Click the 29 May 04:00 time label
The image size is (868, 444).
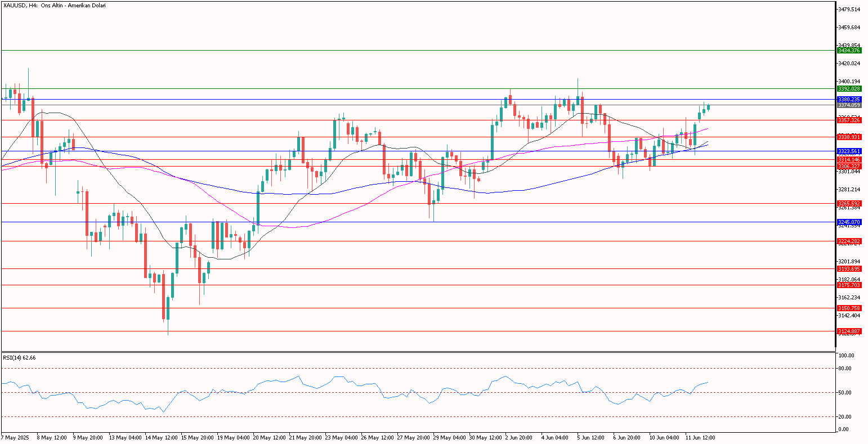(x=449, y=437)
